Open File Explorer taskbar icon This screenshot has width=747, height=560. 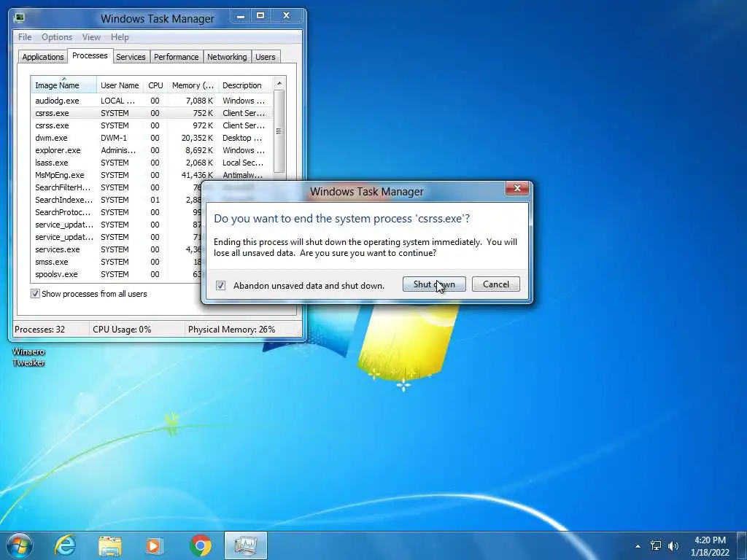click(110, 545)
